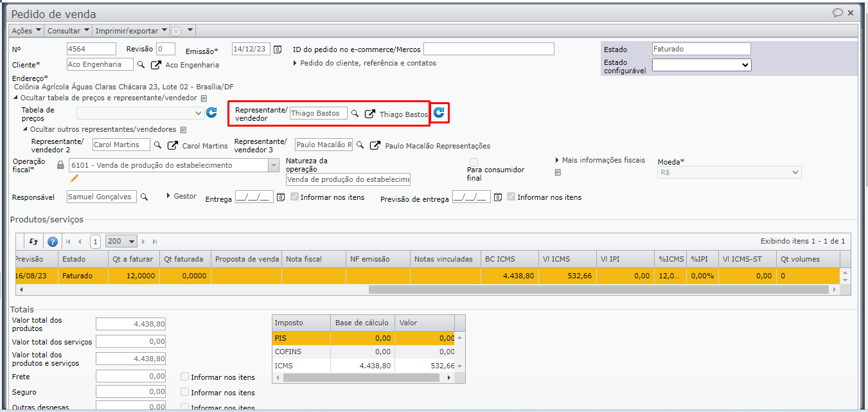Open the gear settings dropdown in toolbar

[x=182, y=30]
